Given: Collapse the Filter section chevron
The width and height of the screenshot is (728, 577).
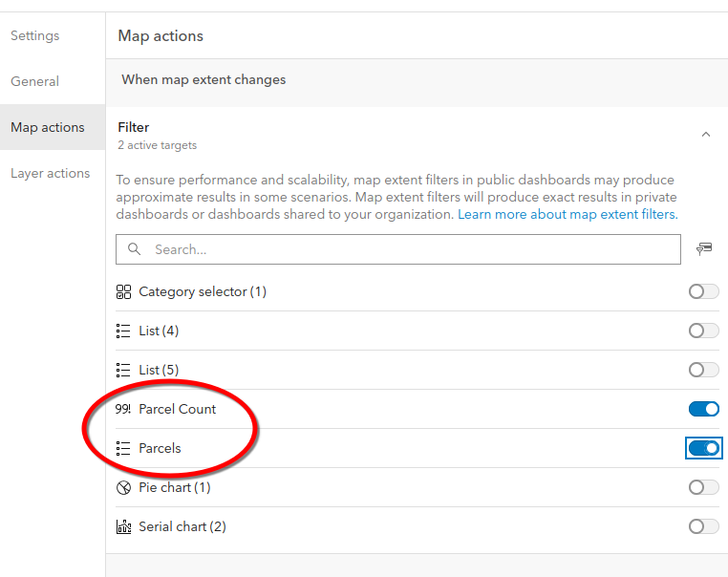Looking at the screenshot, I should coord(706,135).
